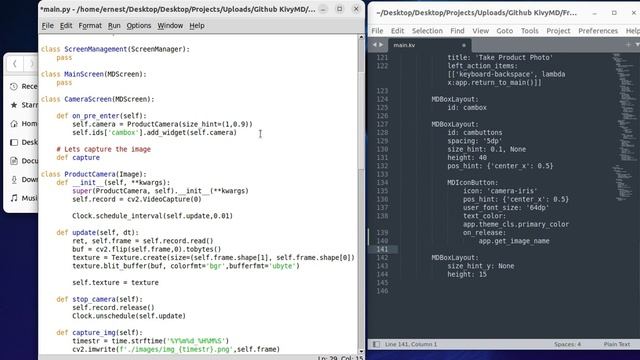The image size is (640, 360).
Task: Open Sublime Text Selection menu
Action: 427,31
